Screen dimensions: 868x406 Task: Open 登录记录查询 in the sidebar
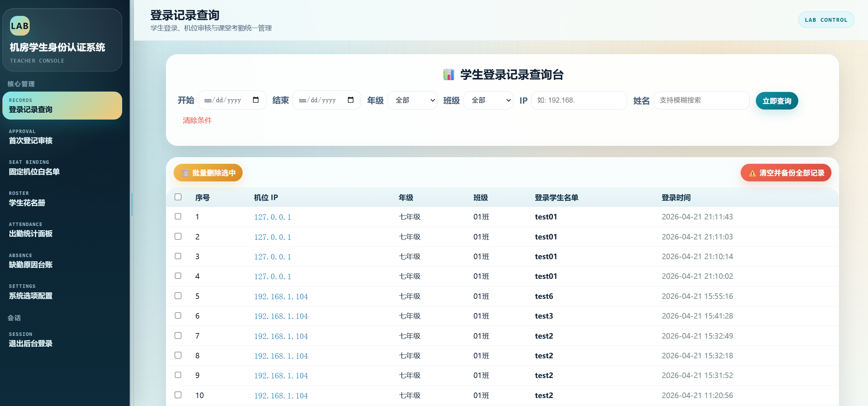(62, 105)
